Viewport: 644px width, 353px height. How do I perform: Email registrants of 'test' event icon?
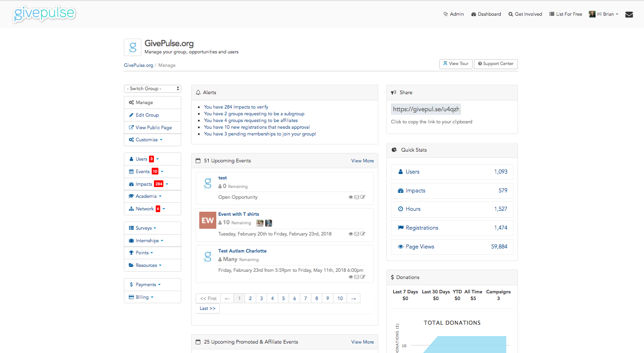pos(357,197)
